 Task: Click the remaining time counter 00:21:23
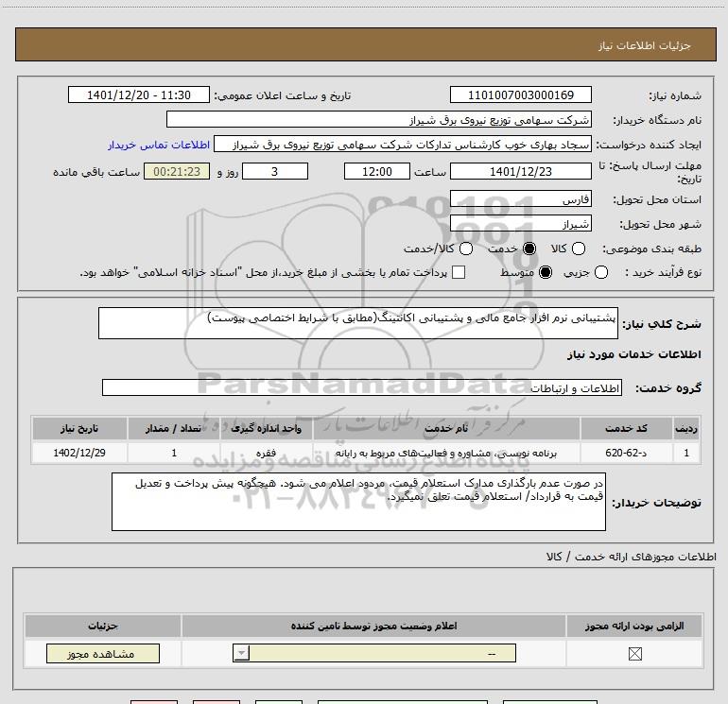[177, 171]
